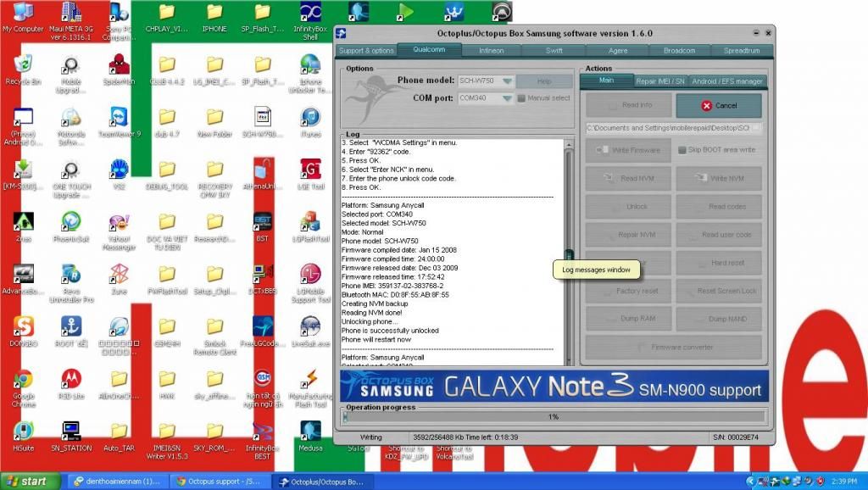
Task: Open the CHPLAY_VI... folder
Action: pos(167,17)
